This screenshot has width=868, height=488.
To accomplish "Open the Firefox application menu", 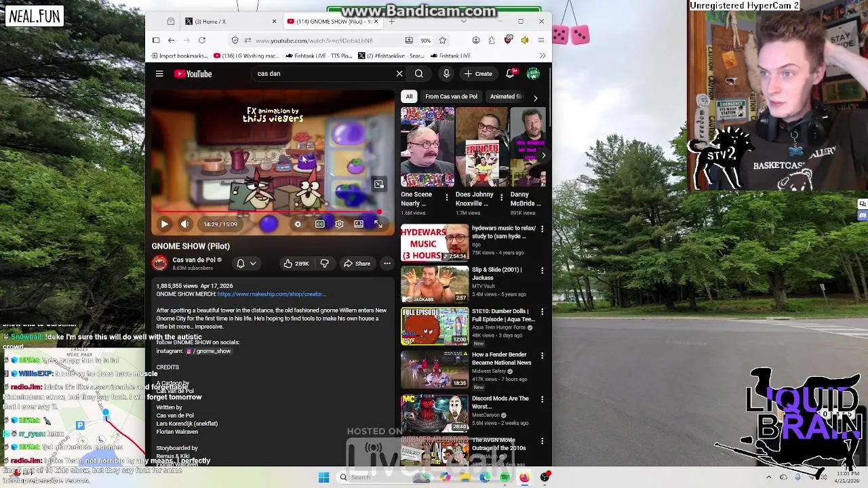I will [x=541, y=41].
